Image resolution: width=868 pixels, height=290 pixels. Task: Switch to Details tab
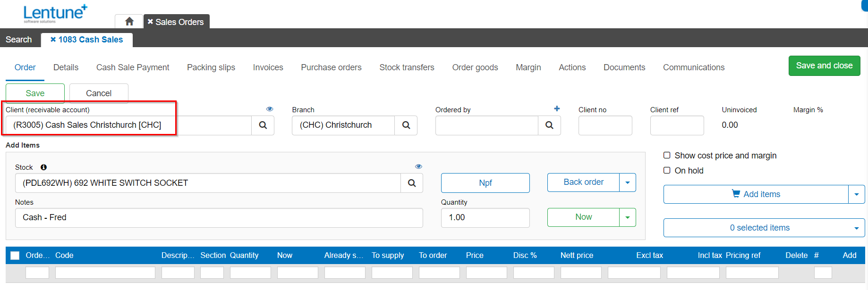pos(66,67)
